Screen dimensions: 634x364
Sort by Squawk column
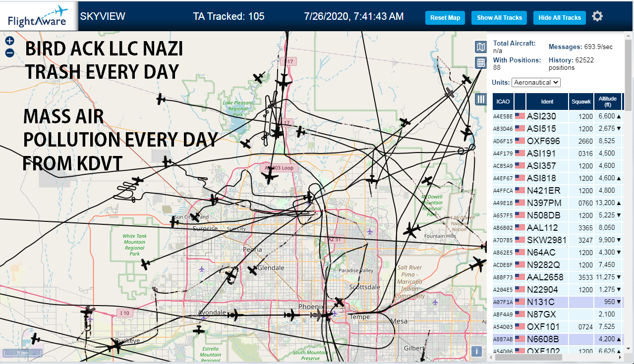click(x=581, y=102)
